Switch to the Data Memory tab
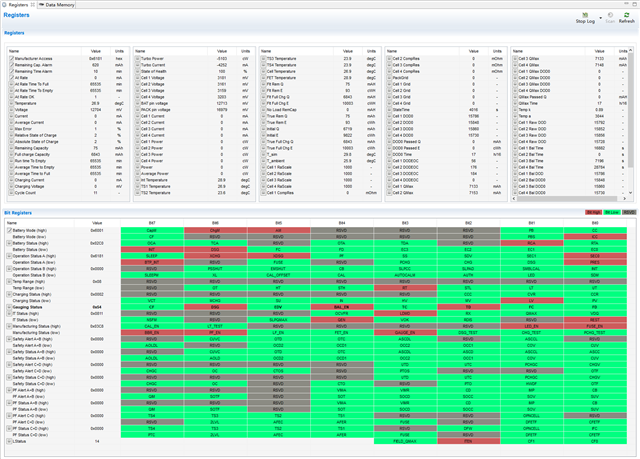The image size is (640, 459). tap(57, 5)
